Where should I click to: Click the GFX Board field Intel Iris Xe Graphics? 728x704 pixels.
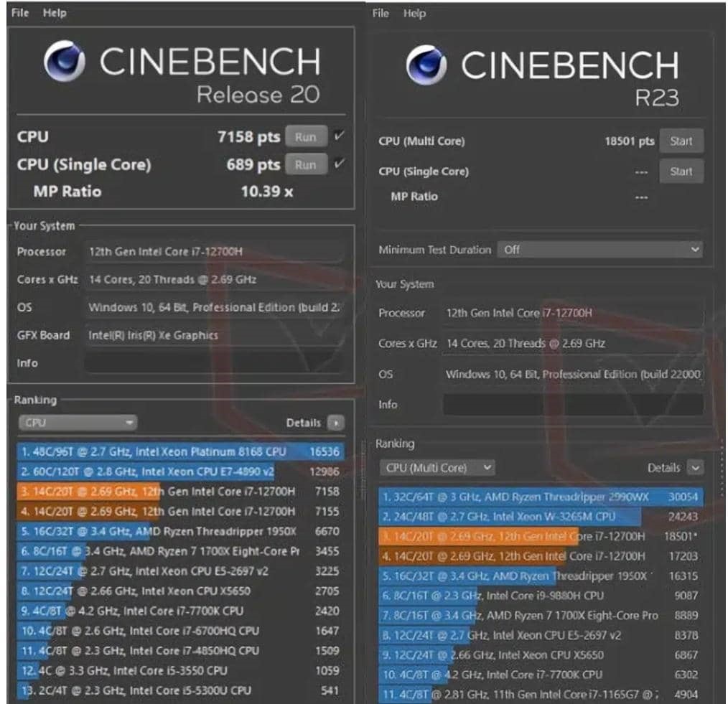(215, 335)
